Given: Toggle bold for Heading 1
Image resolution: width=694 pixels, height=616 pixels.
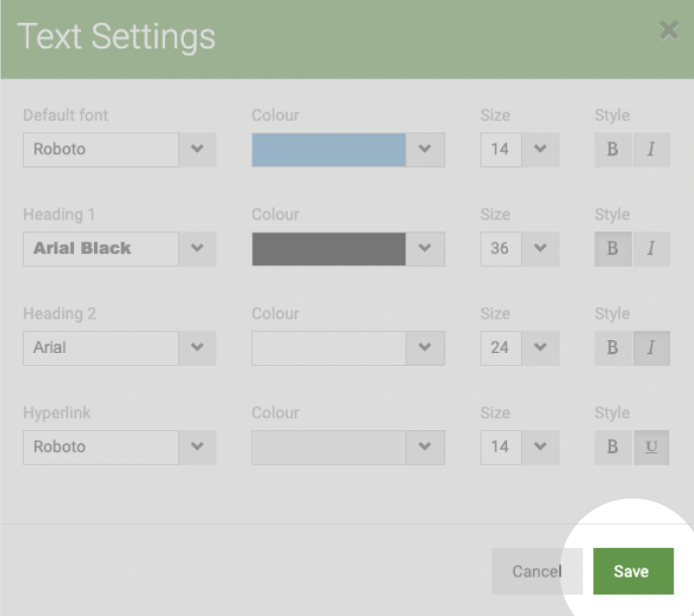Looking at the screenshot, I should (x=613, y=249).
